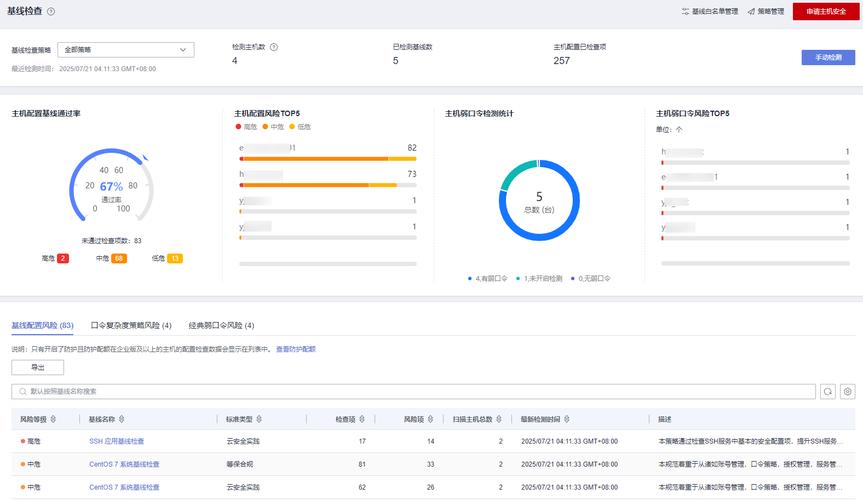Click the 导出 export button
The height and width of the screenshot is (500, 863).
tap(37, 367)
